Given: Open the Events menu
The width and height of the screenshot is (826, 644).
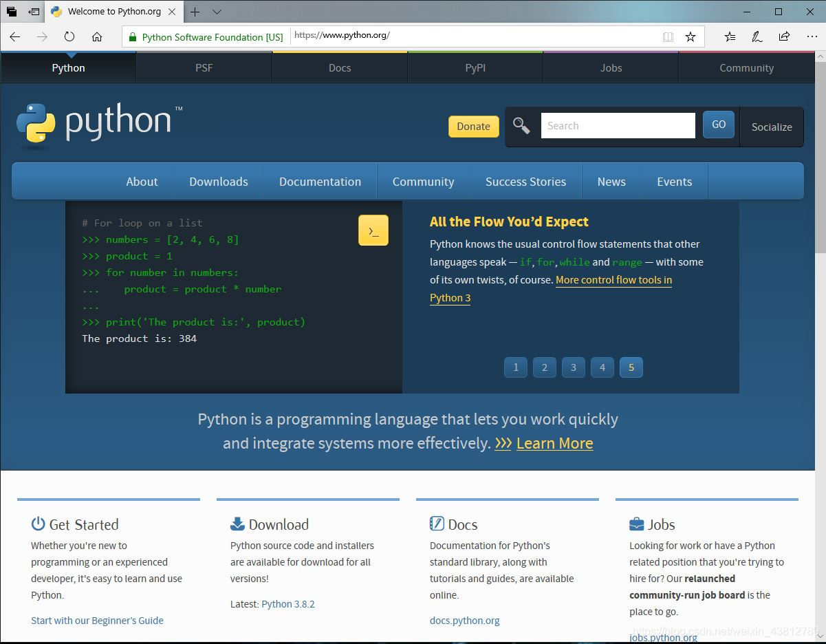Looking at the screenshot, I should (674, 182).
